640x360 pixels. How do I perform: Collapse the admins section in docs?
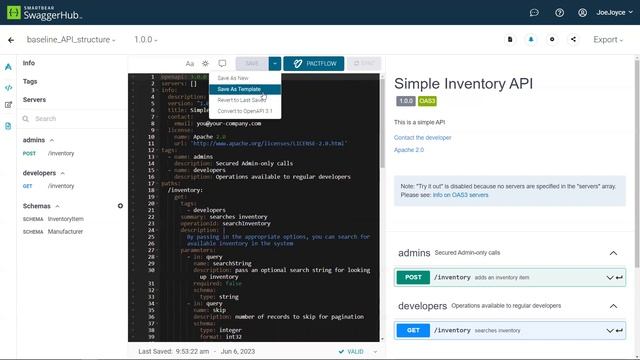pyautogui.click(x=613, y=253)
